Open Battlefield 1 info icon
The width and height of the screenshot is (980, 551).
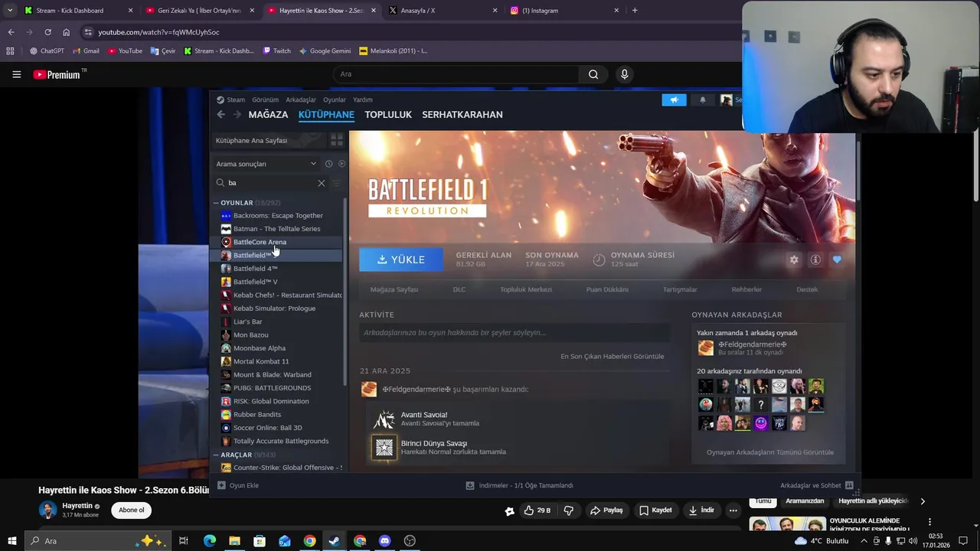click(x=815, y=259)
